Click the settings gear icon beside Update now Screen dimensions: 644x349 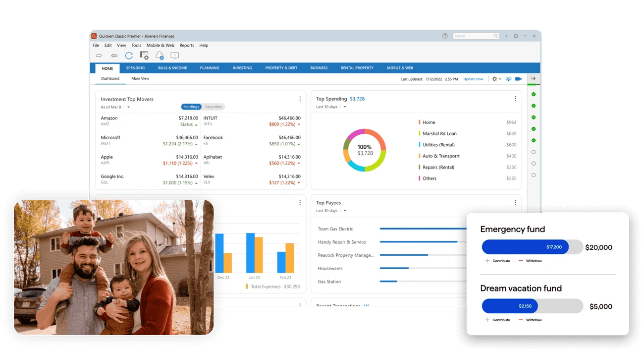click(x=494, y=79)
